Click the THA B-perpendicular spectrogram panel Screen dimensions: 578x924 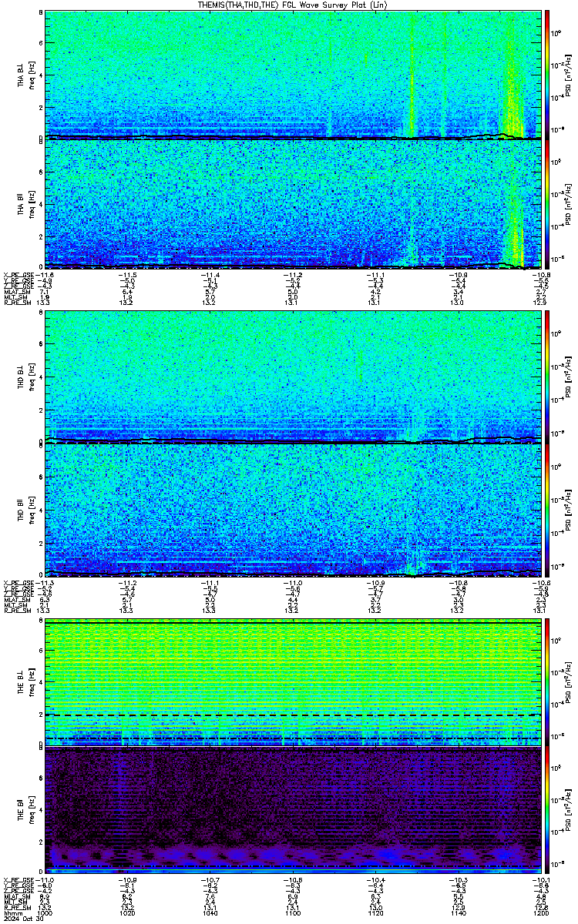click(x=292, y=74)
